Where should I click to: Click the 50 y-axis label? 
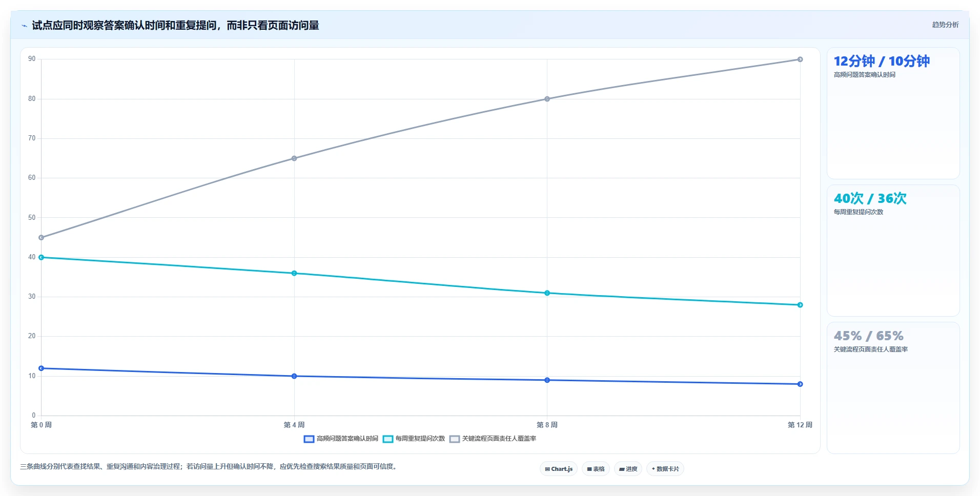point(32,218)
